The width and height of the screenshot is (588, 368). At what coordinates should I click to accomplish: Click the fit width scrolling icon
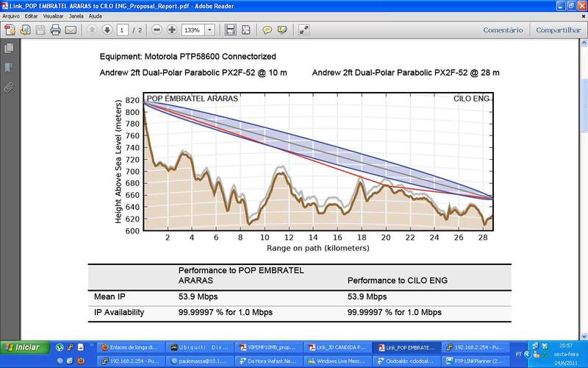coord(230,30)
